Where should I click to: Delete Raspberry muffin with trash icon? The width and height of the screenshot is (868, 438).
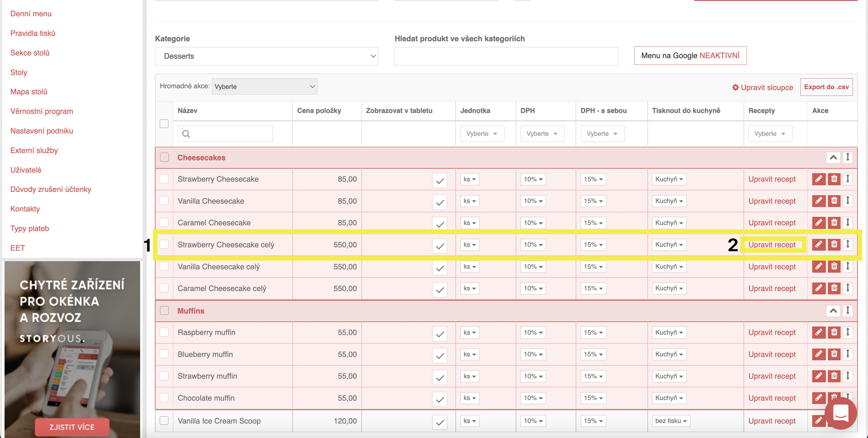tap(834, 332)
